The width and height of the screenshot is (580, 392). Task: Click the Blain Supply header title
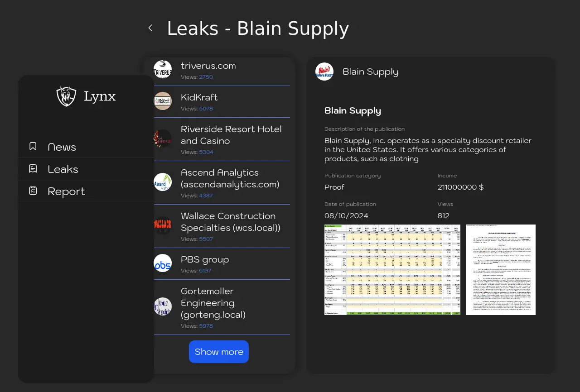[x=370, y=72]
